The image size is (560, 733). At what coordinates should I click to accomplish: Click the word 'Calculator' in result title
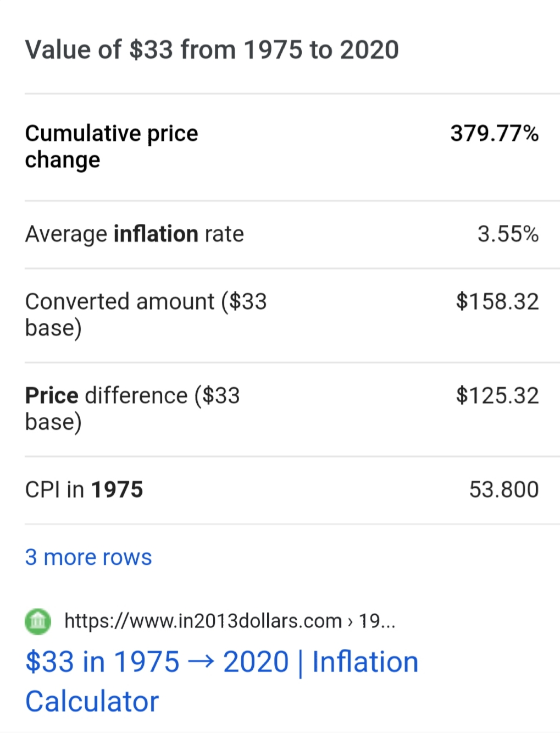point(92,702)
